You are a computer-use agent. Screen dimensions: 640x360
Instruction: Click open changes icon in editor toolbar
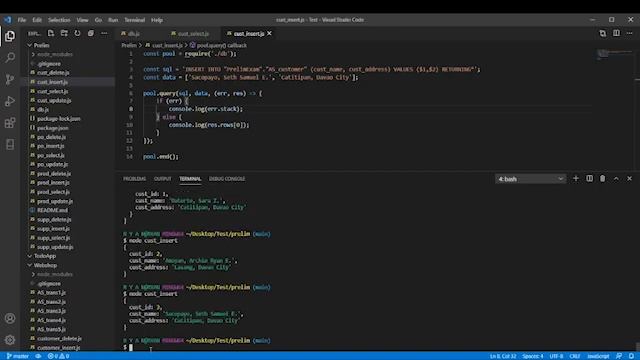point(602,33)
